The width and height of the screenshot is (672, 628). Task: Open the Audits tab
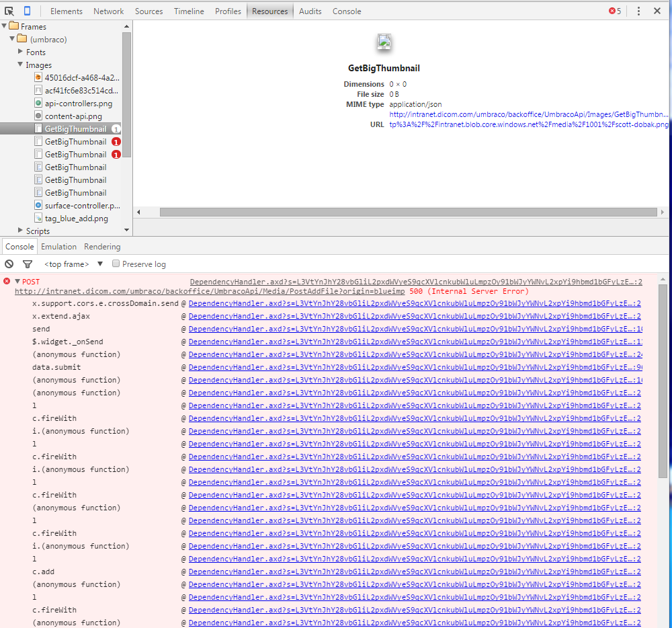tap(310, 11)
